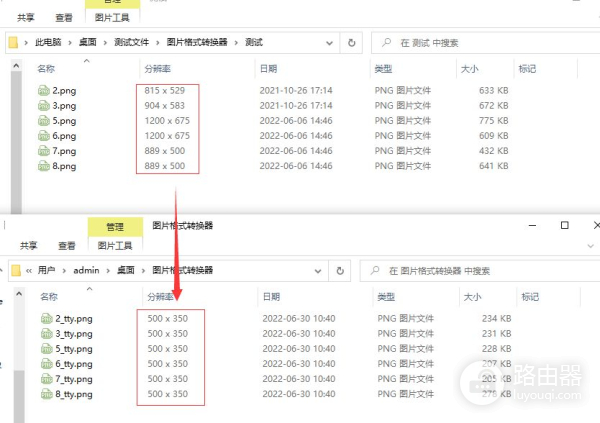Select the 5.png file icon
This screenshot has width=600, height=423.
44,121
